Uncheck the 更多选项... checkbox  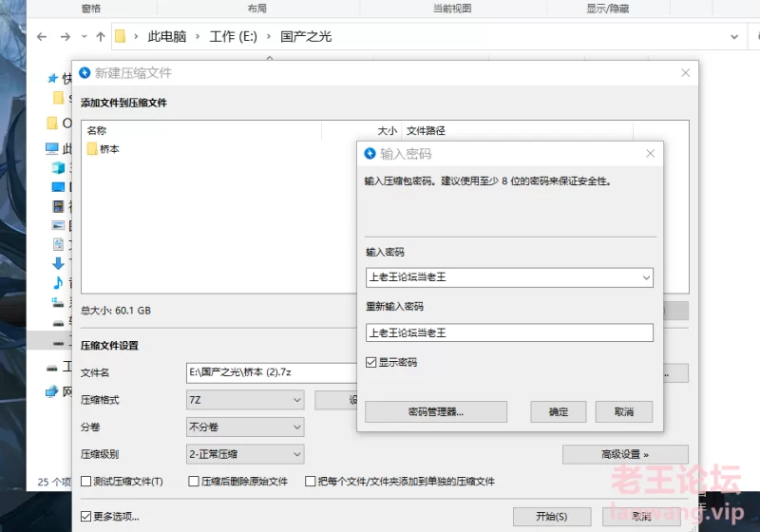(85, 517)
